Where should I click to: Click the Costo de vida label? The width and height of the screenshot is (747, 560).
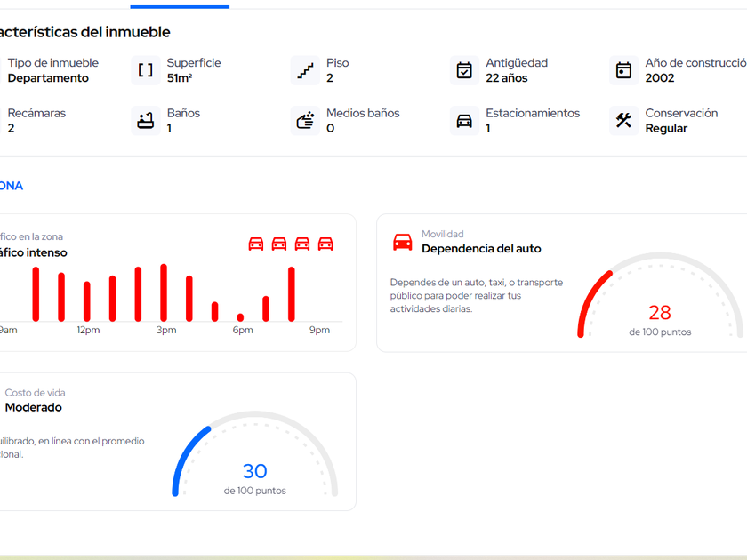[36, 393]
